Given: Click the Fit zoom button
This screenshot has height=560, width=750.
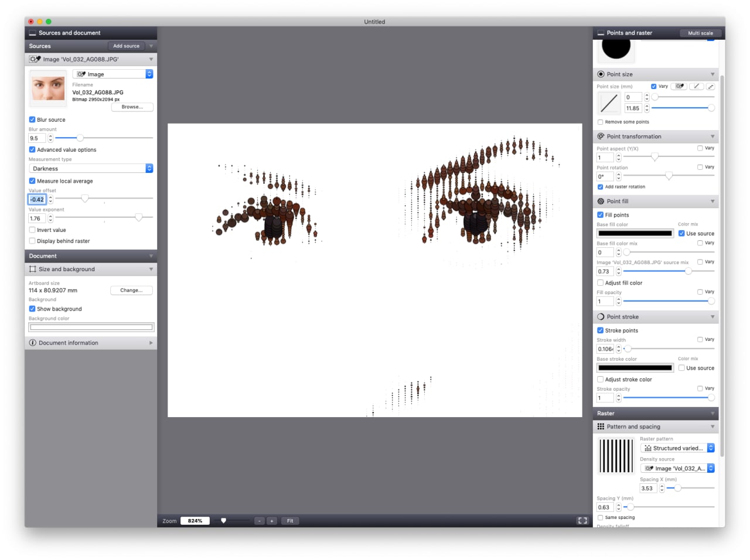Looking at the screenshot, I should [290, 521].
